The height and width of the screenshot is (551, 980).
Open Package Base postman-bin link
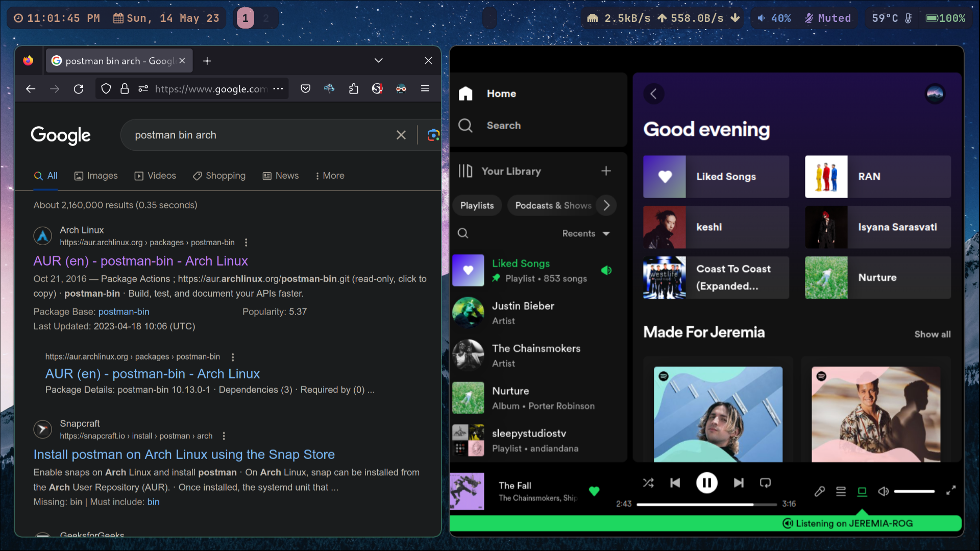tap(124, 312)
